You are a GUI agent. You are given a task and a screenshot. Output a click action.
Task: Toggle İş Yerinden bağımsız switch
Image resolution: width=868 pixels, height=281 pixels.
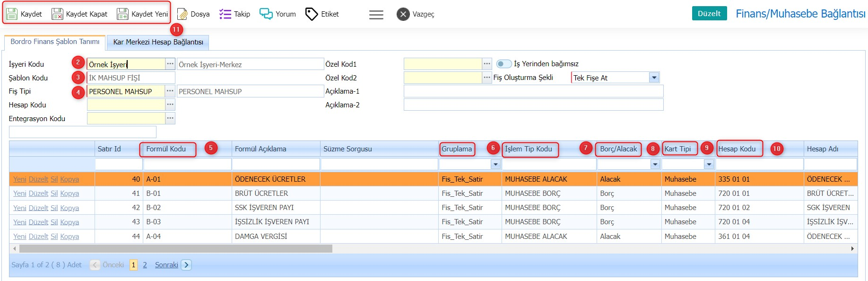[x=504, y=64]
